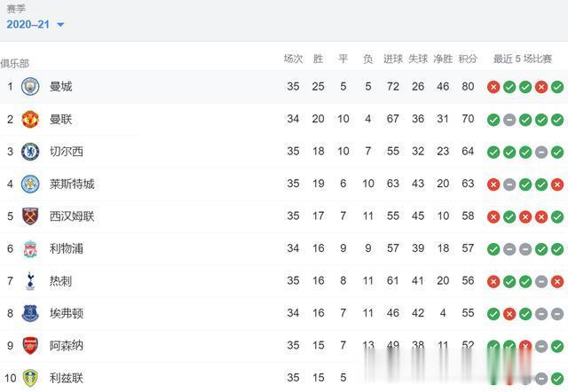Image resolution: width=568 pixels, height=392 pixels.
Task: Open the 利物浦 team link
Action: [x=67, y=248]
